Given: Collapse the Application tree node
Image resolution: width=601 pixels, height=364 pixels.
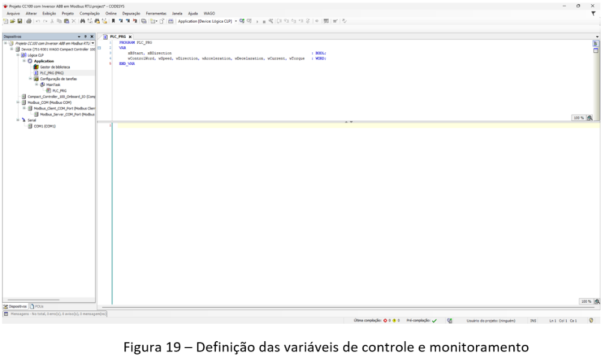Looking at the screenshot, I should tap(25, 61).
